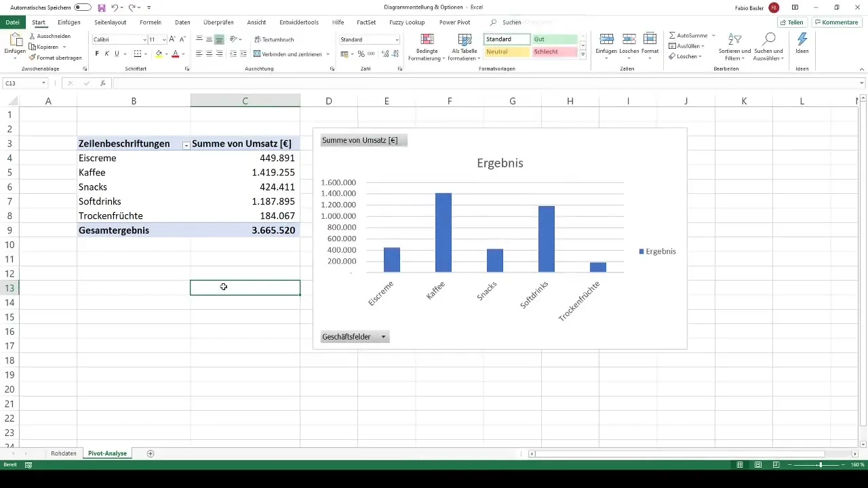Left-align cell contents
The image size is (868, 488).
pos(199,54)
